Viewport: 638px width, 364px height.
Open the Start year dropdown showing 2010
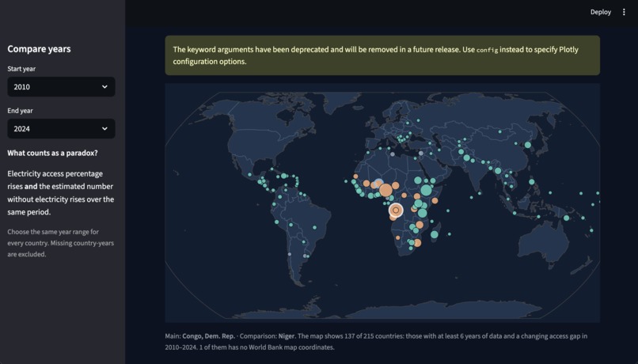coord(61,86)
